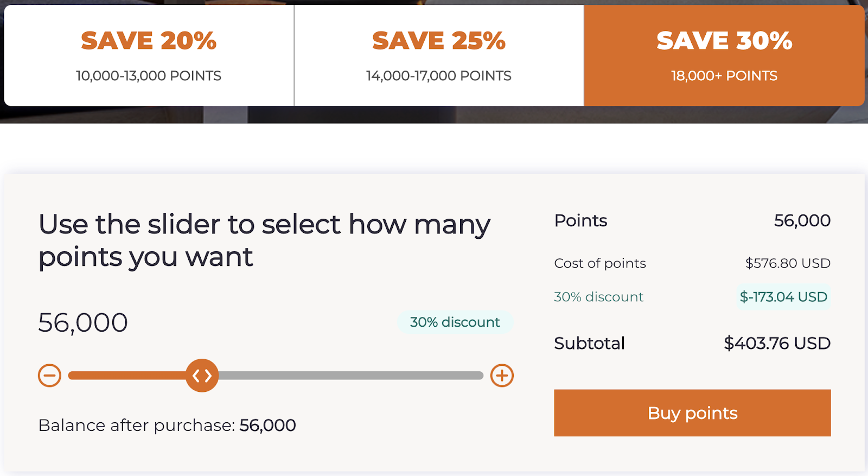
Task: Click the plus icon to increase points
Action: [502, 376]
